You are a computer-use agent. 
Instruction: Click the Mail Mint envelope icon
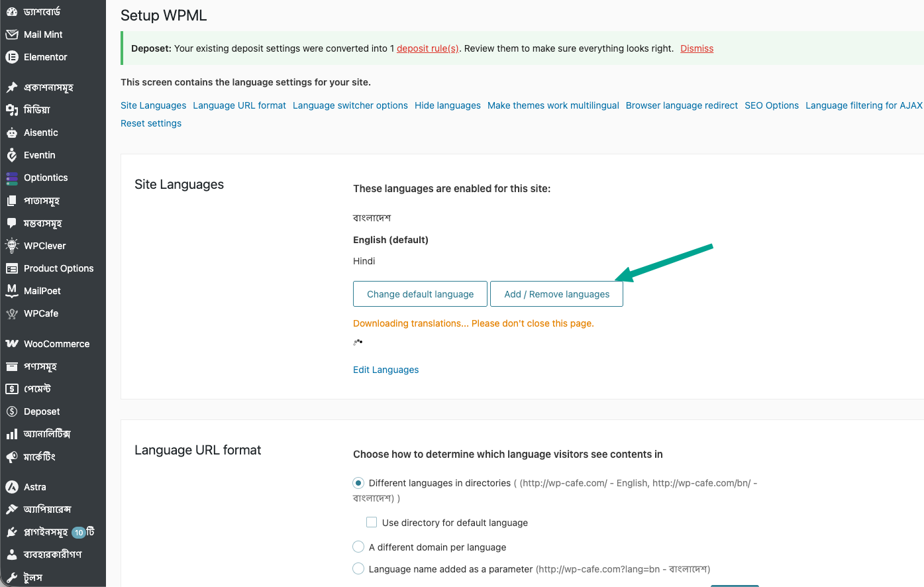[12, 34]
